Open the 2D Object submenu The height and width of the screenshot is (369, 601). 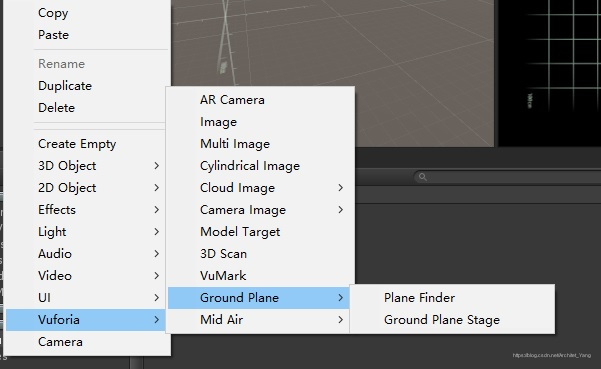click(85, 188)
